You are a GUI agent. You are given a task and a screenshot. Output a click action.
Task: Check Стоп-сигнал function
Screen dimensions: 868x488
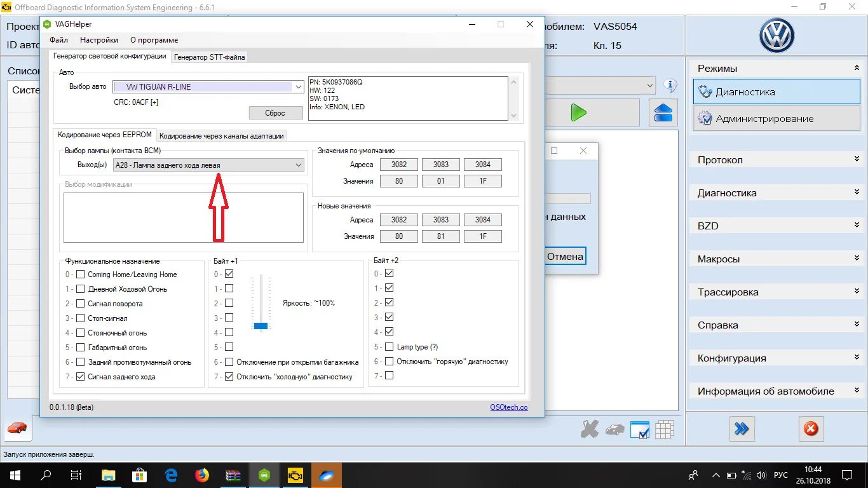pos(80,318)
